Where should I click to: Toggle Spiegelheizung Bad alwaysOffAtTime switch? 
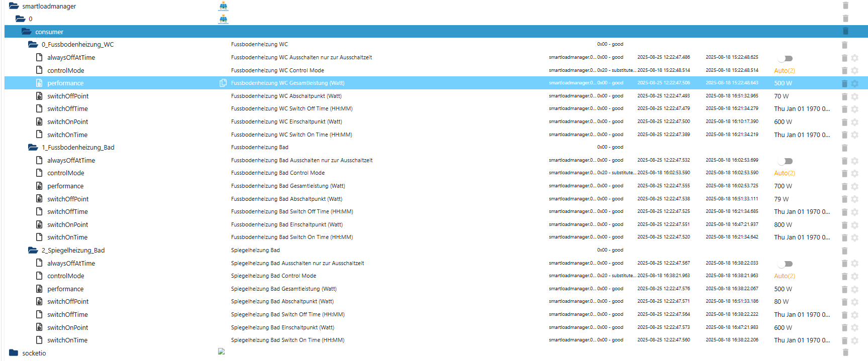[785, 264]
